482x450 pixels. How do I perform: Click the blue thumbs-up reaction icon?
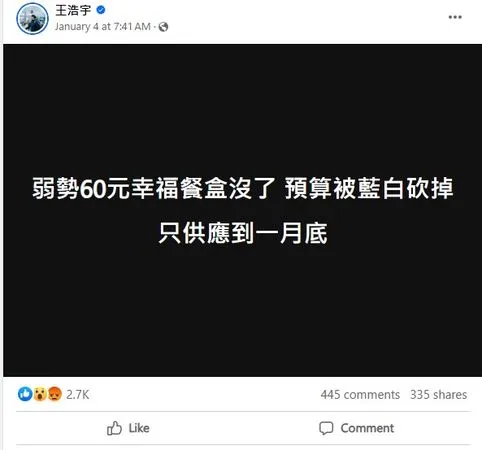tap(25, 394)
